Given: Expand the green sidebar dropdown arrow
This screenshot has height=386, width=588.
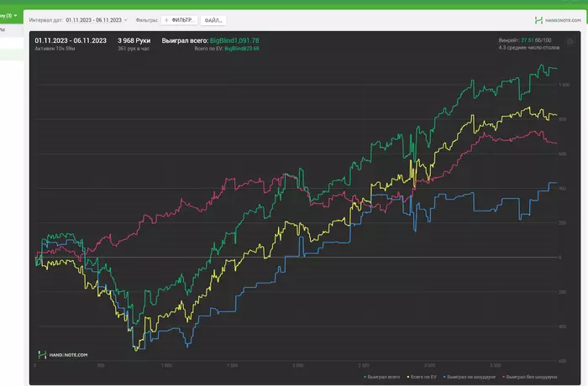Looking at the screenshot, I should point(15,16).
